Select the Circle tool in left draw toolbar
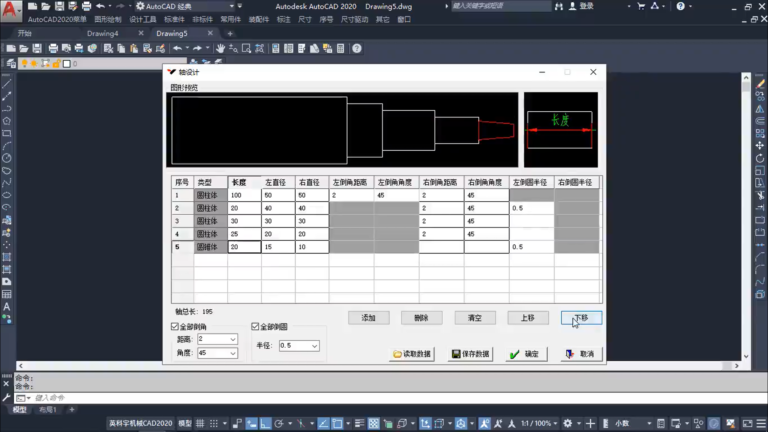This screenshot has height=432, width=768. 6,158
